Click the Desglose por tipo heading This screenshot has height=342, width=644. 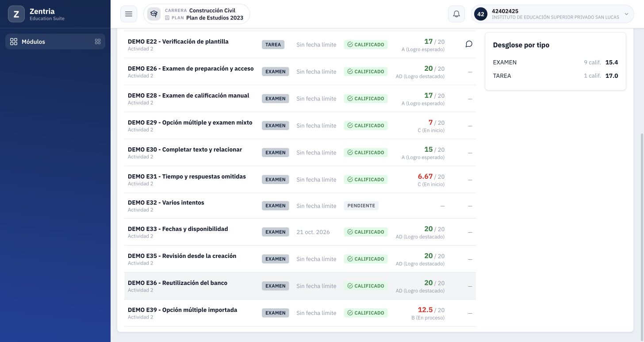coord(521,45)
